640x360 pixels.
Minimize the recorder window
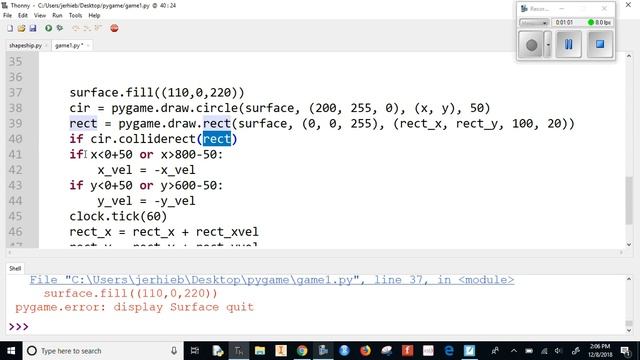(562, 9)
